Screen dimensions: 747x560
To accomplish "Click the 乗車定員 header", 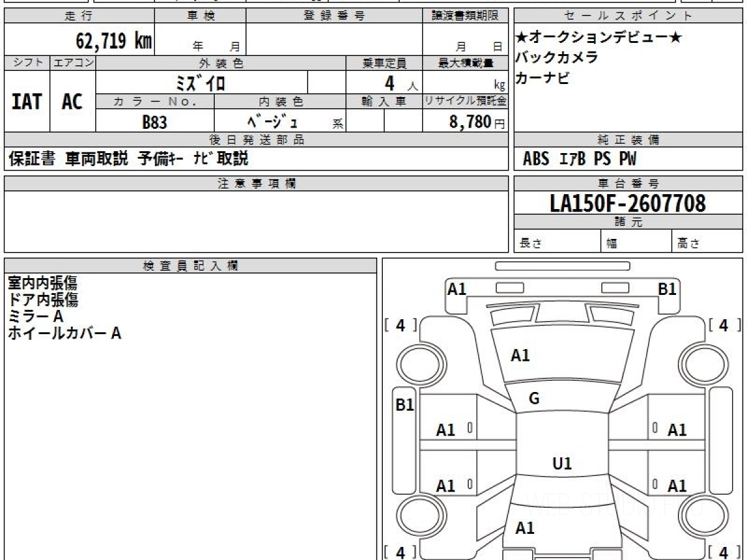I will click(384, 63).
